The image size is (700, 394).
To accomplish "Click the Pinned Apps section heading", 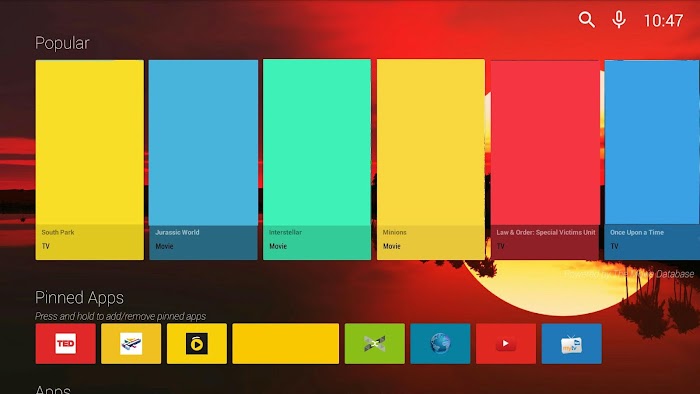I will click(79, 297).
